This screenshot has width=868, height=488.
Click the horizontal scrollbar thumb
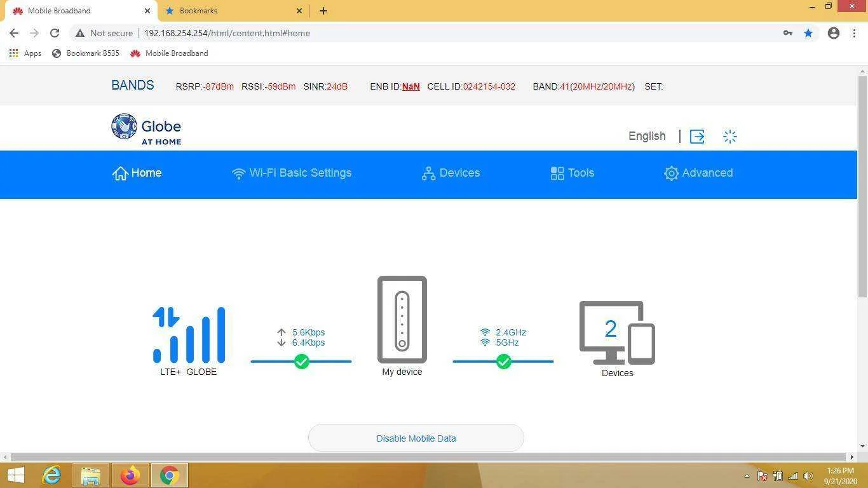(x=428, y=457)
